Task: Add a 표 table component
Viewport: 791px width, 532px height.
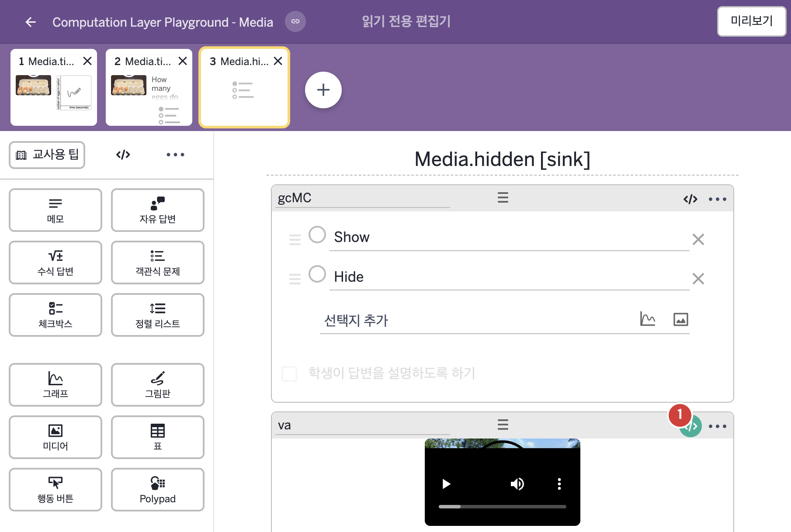Action: [x=158, y=437]
